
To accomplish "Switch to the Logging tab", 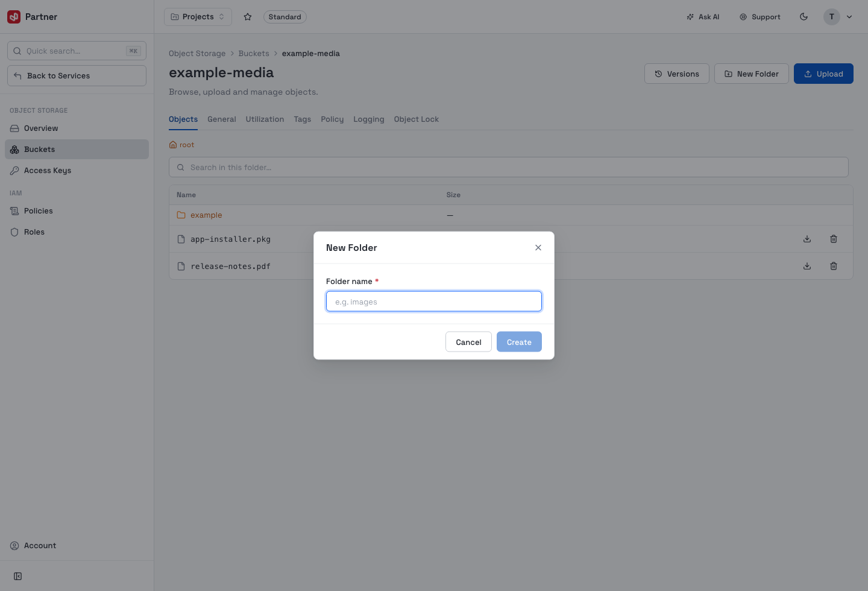I will pos(369,119).
